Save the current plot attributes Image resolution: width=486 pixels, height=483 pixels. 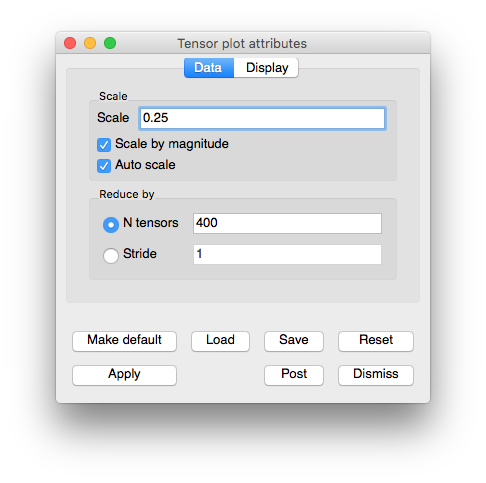[x=294, y=341]
